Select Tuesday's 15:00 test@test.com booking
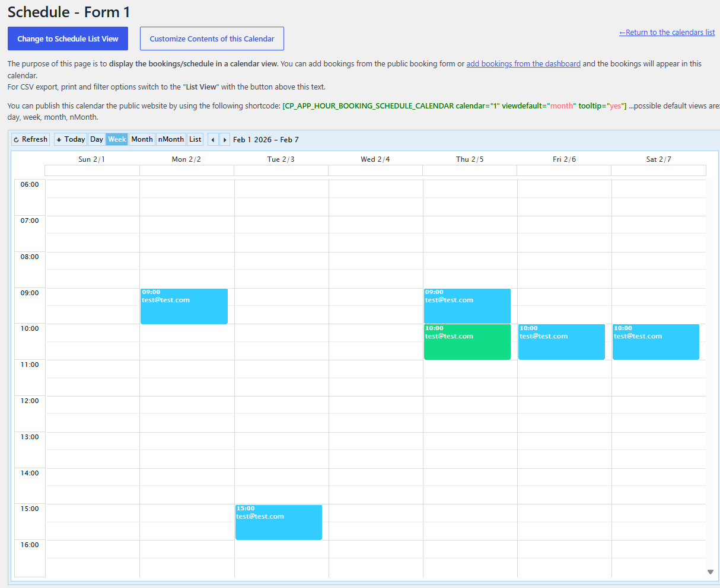Screen dimensions: 720x588 [x=278, y=522]
